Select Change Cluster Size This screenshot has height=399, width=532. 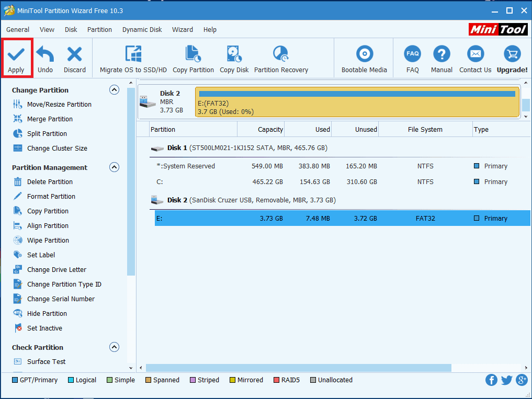50,148
